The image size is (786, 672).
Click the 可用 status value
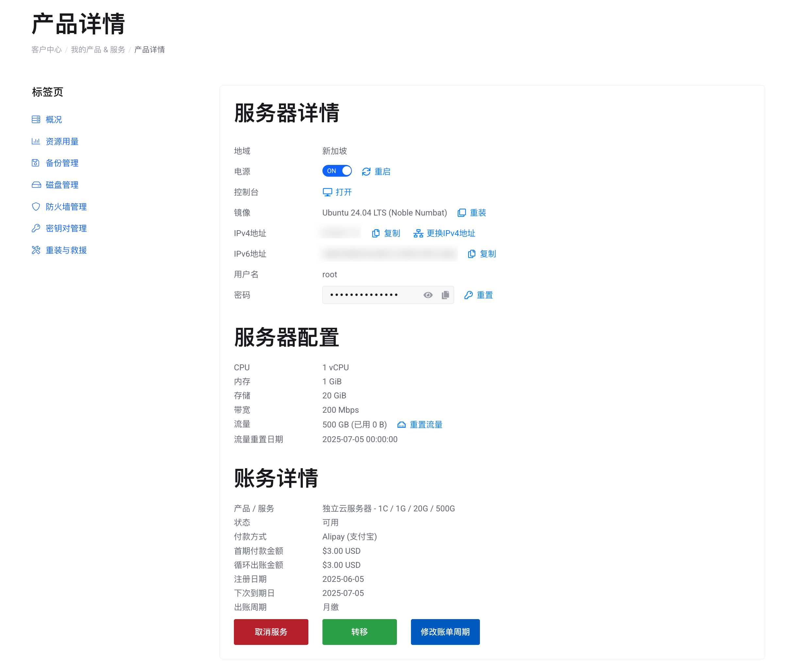click(330, 522)
